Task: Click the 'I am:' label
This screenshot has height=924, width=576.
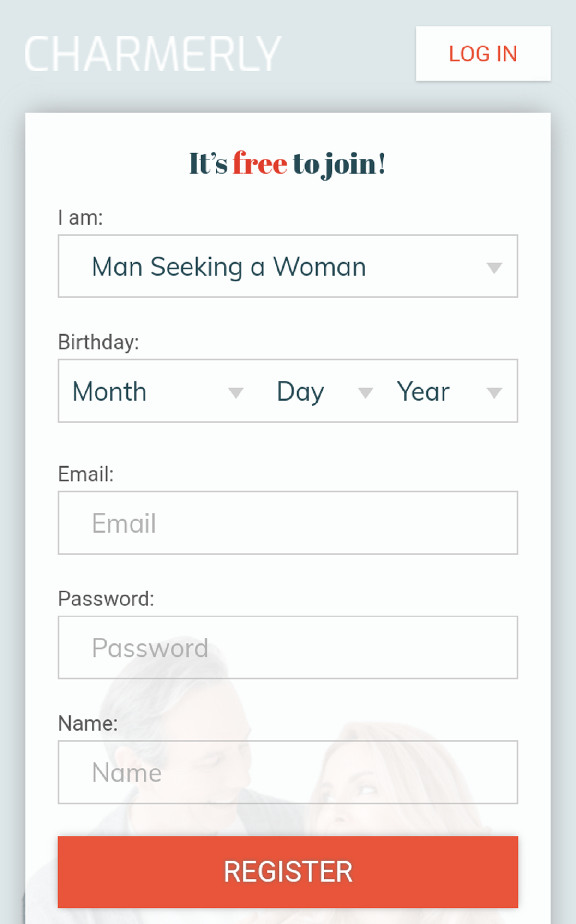Action: click(x=82, y=217)
